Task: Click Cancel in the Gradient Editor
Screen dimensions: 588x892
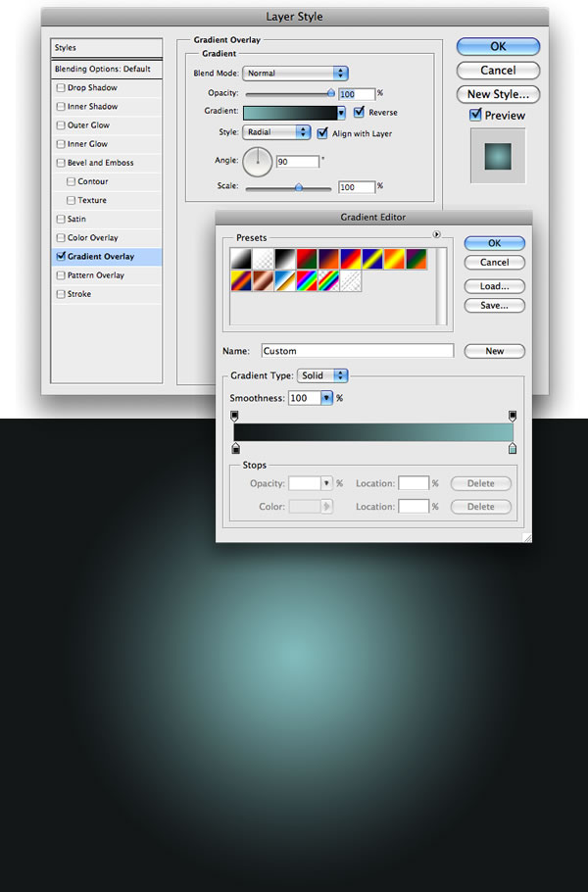Action: (x=495, y=263)
